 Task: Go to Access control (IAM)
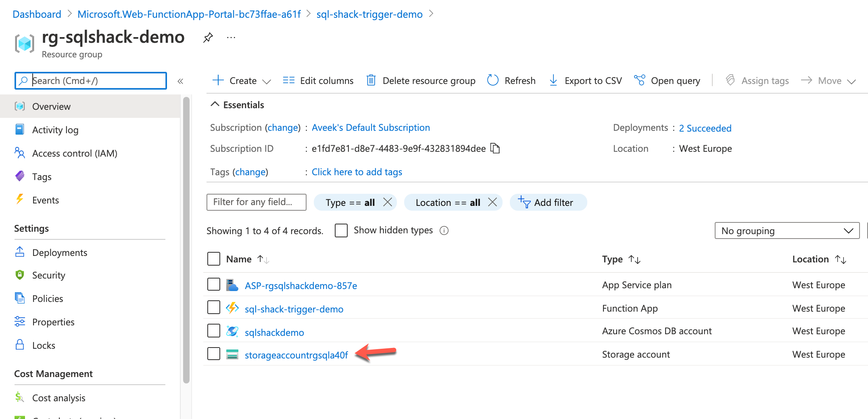pos(75,153)
